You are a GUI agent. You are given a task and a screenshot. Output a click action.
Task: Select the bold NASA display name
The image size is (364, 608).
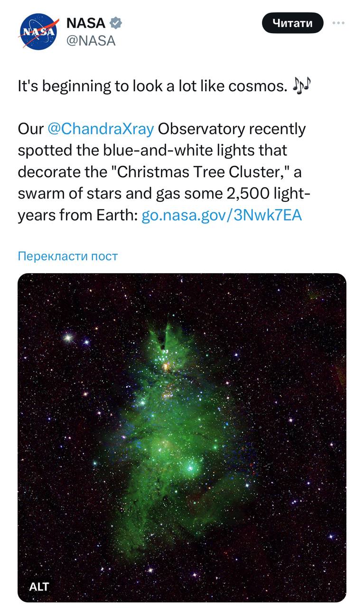pos(86,22)
